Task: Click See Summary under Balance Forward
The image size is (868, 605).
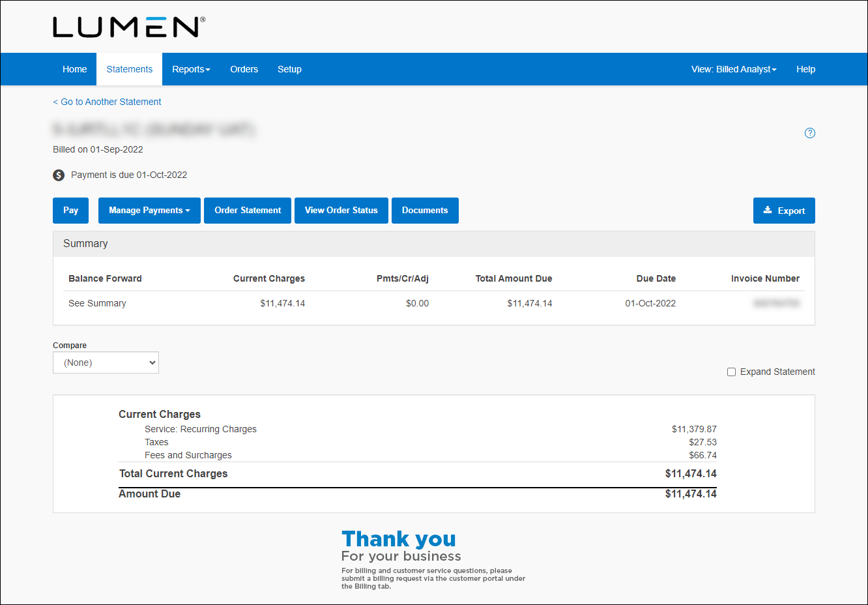Action: [97, 303]
